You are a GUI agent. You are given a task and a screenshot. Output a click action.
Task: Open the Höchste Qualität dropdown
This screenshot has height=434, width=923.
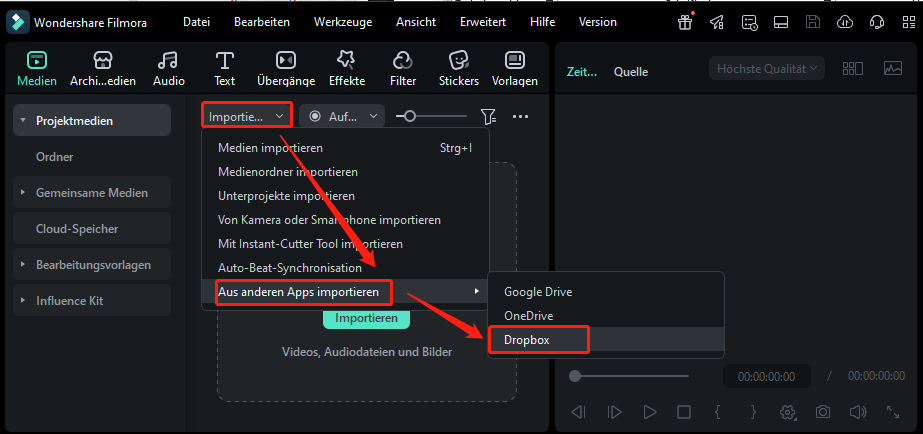767,68
